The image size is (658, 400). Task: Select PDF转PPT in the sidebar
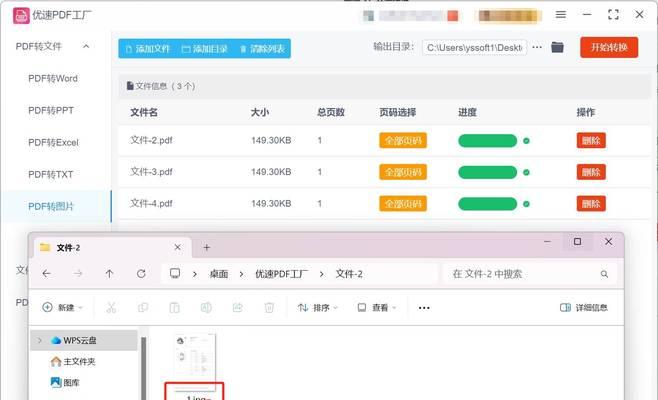point(51,110)
